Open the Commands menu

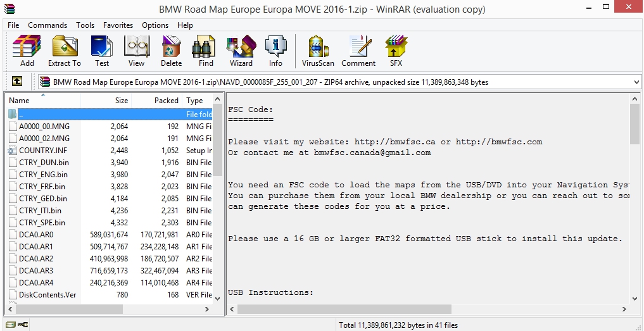(47, 25)
